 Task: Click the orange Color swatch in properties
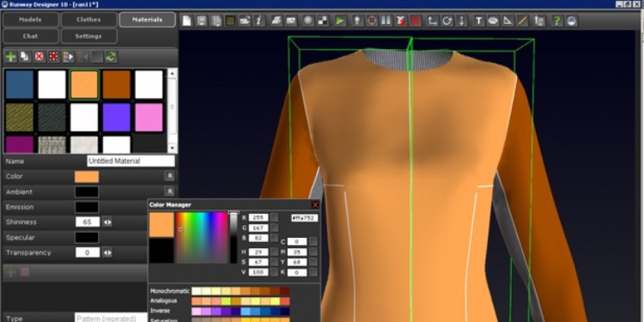pyautogui.click(x=87, y=177)
